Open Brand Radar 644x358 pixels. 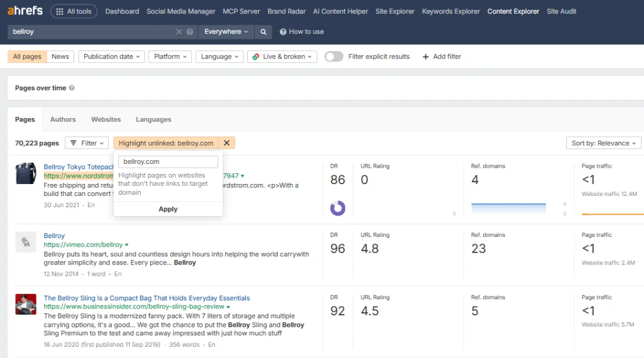pos(286,11)
